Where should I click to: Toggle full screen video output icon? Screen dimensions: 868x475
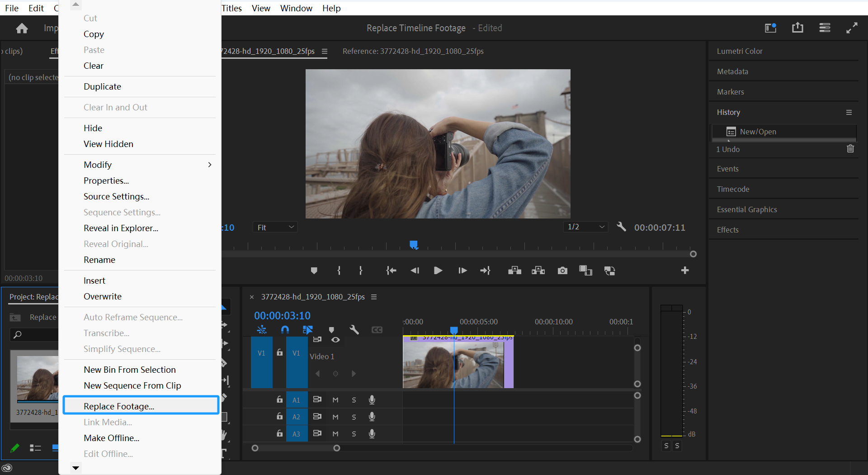pos(852,28)
